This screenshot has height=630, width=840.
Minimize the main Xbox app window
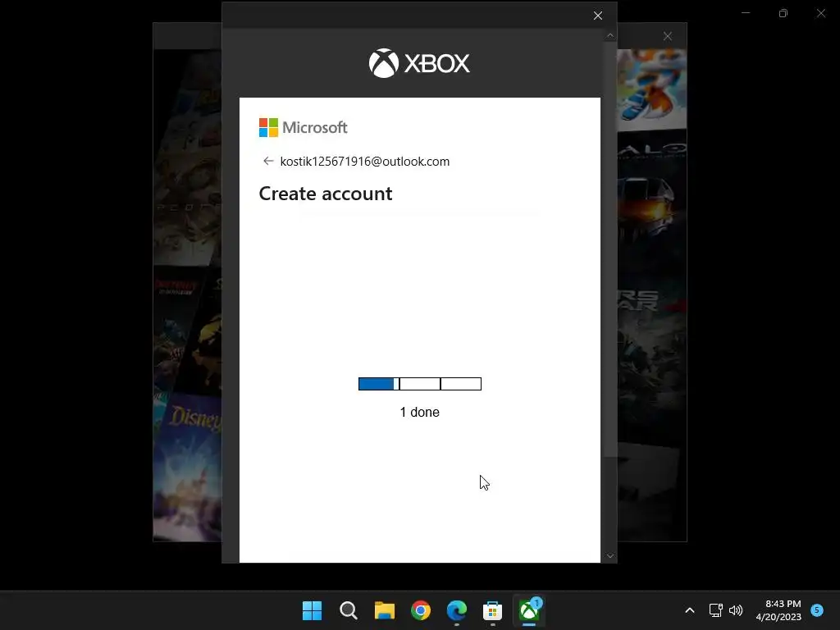746,13
